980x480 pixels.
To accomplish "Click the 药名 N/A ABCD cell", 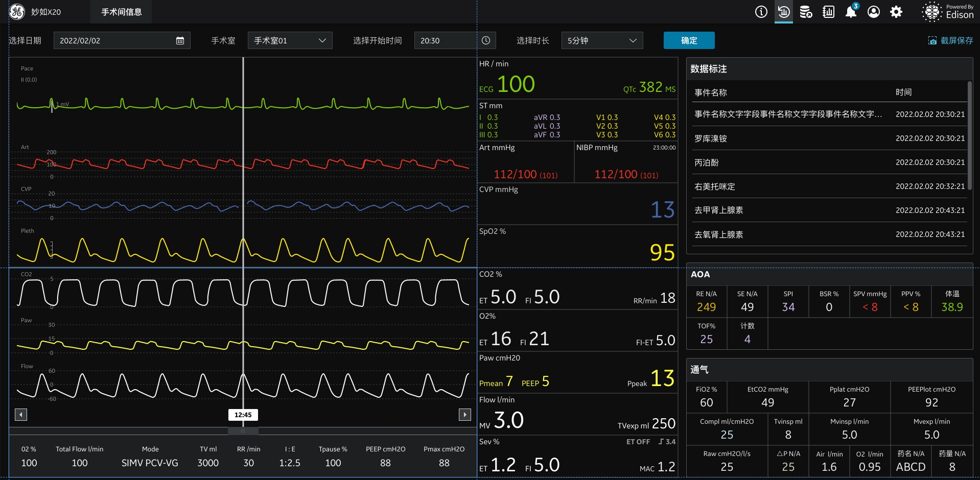I will pos(911,461).
